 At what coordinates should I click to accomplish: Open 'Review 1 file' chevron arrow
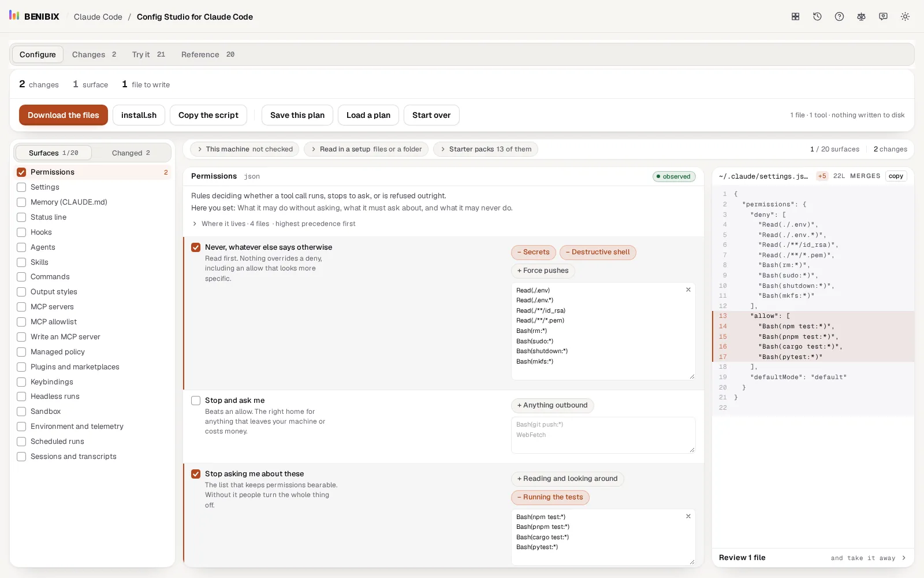click(x=904, y=558)
